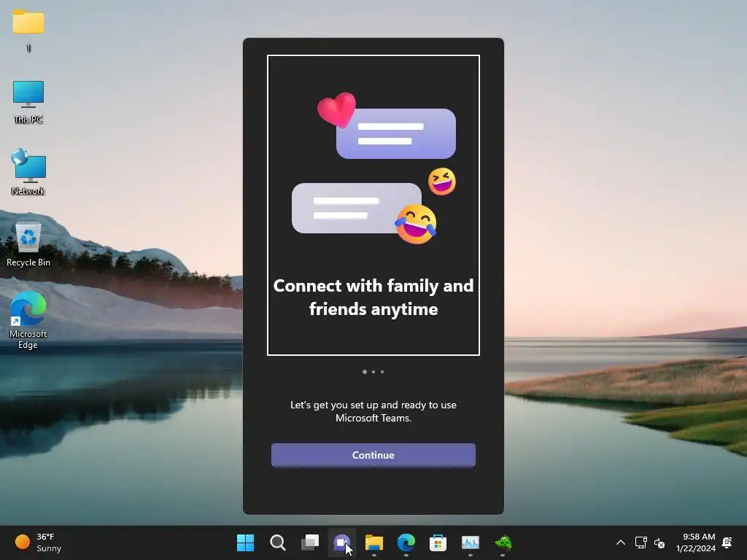The image size is (747, 560).
Task: Open Microsoft Edge from taskbar
Action: point(406,542)
